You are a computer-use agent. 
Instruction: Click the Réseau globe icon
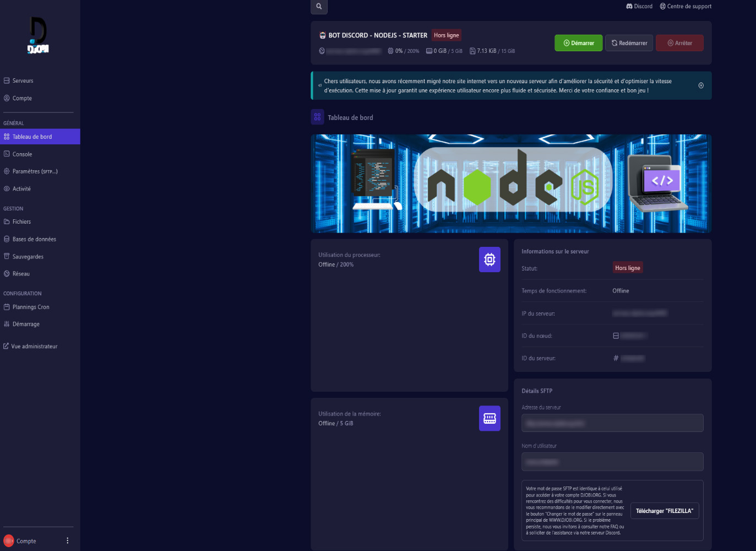pyautogui.click(x=7, y=273)
